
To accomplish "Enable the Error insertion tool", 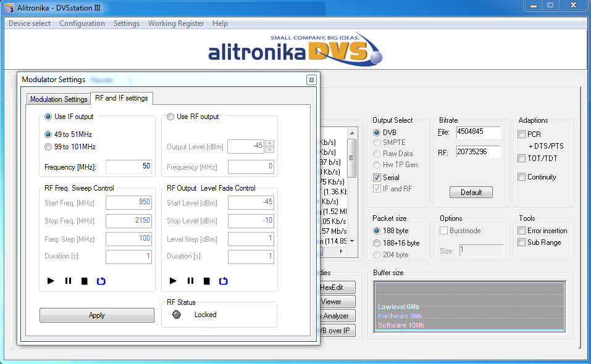I will click(522, 231).
